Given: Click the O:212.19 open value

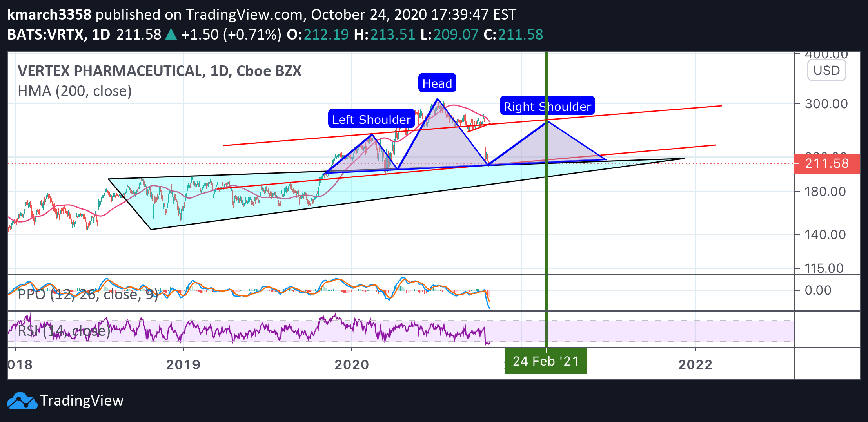Looking at the screenshot, I should click(x=318, y=34).
